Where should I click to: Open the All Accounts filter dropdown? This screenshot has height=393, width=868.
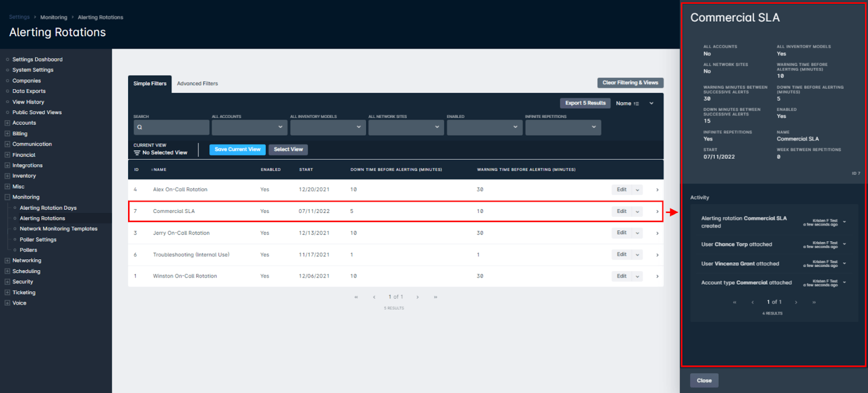250,127
